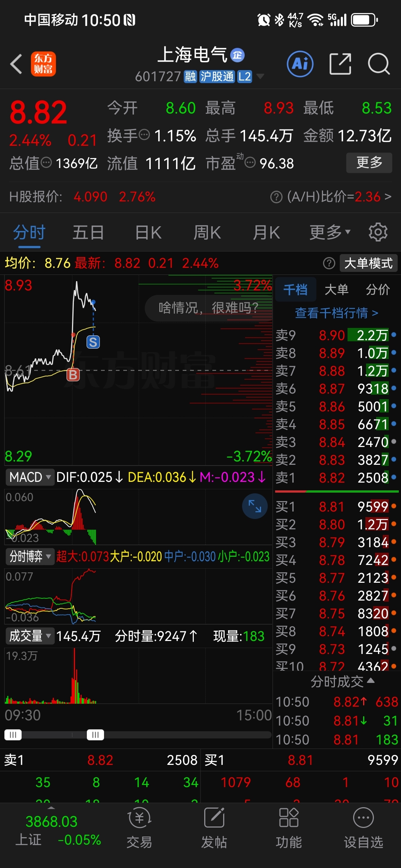Select the 千档 order book tab
Screen dimensions: 401x868
295,289
